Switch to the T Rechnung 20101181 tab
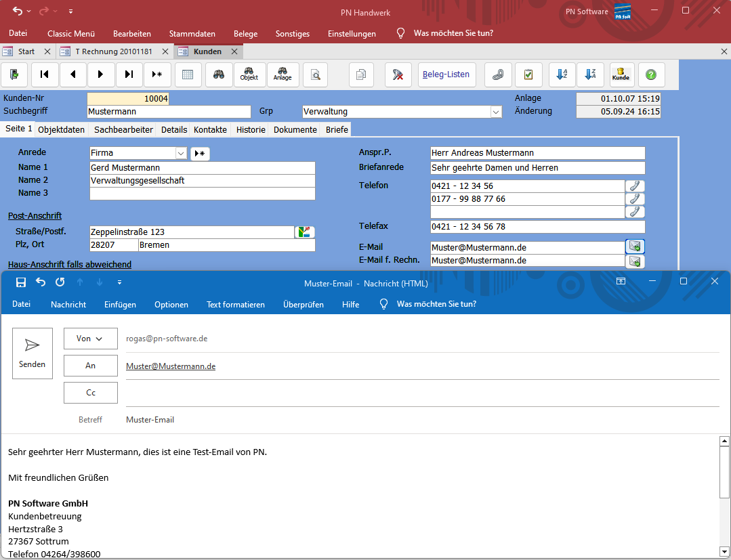This screenshot has height=560, width=731. click(x=114, y=51)
